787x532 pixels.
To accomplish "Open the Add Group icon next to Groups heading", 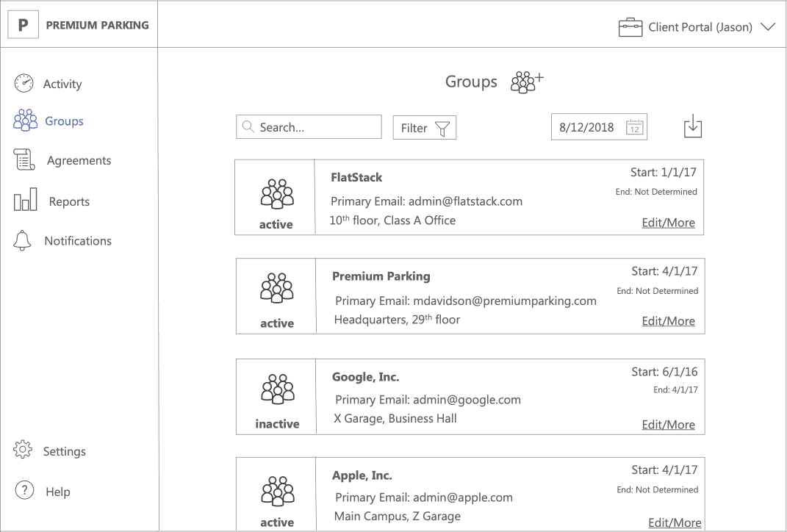I will [525, 81].
